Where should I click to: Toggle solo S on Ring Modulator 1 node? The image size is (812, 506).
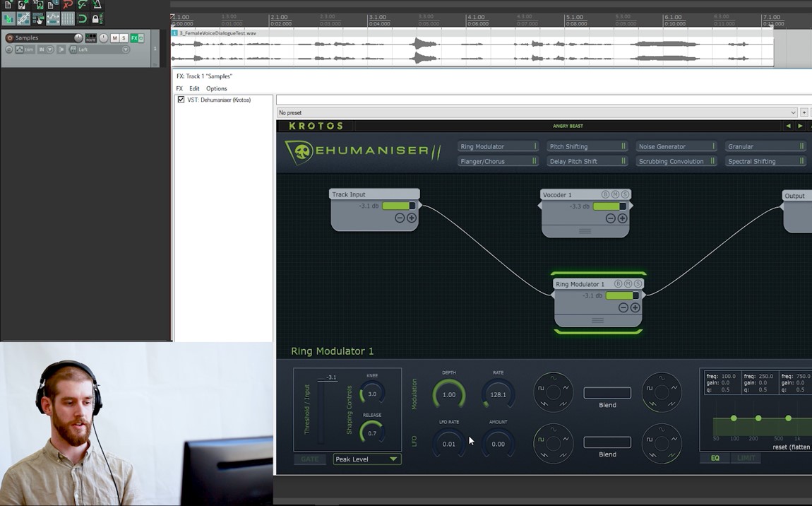pos(638,283)
